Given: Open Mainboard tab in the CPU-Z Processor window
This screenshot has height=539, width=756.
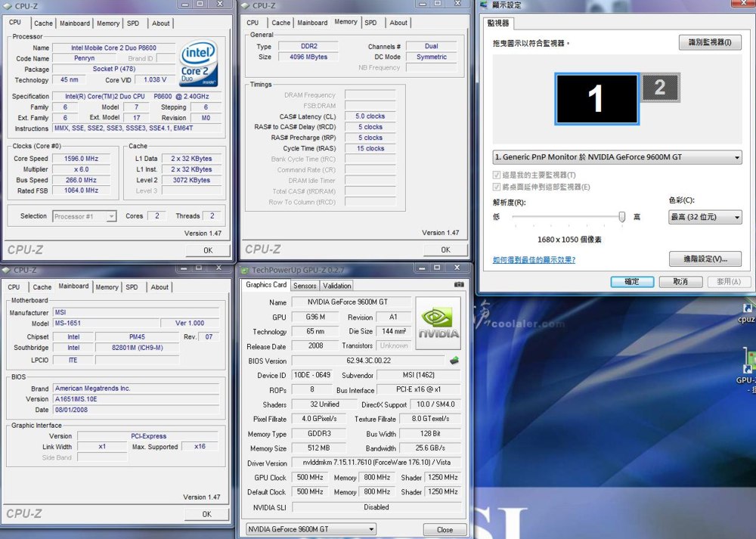Looking at the screenshot, I should click(75, 23).
